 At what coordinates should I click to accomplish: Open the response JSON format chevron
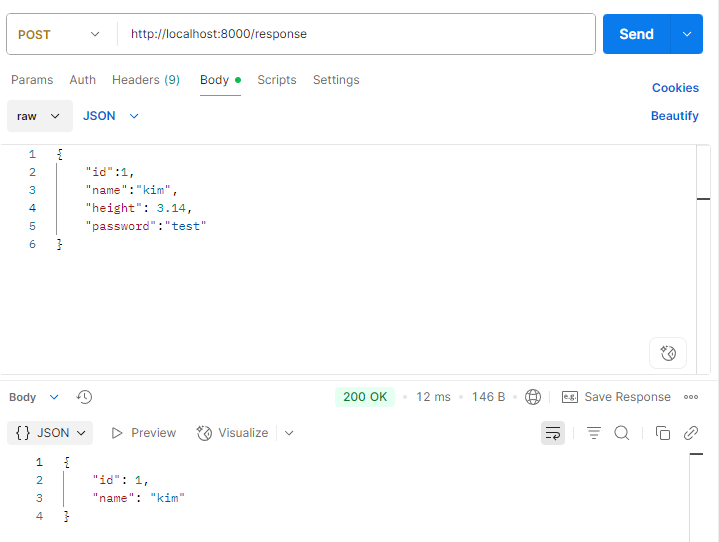[81, 433]
